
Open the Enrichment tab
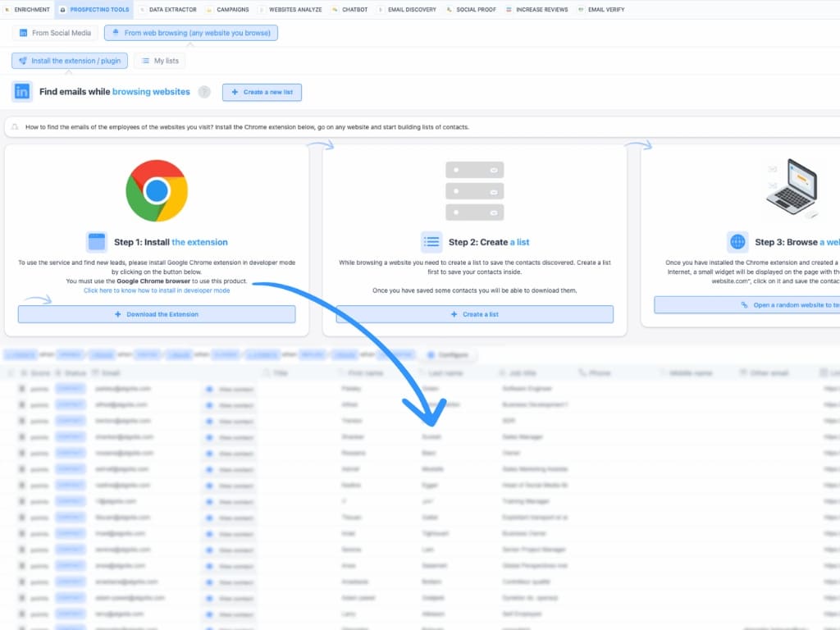pos(27,10)
